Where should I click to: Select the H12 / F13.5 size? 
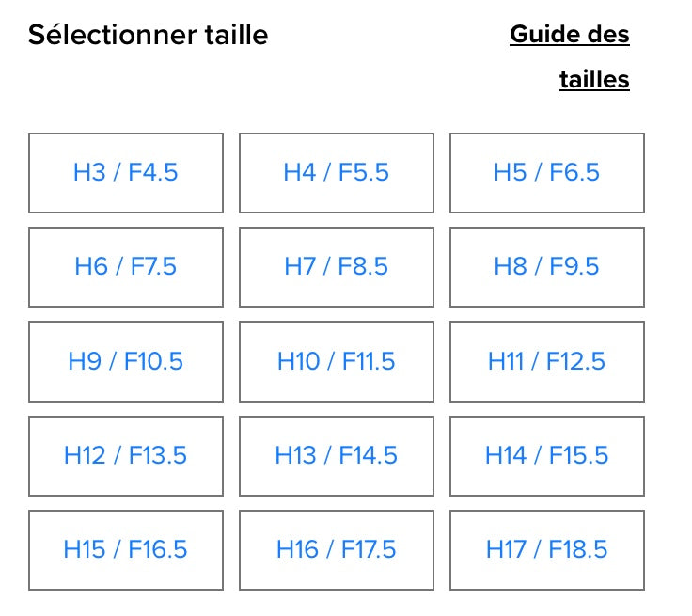point(126,456)
